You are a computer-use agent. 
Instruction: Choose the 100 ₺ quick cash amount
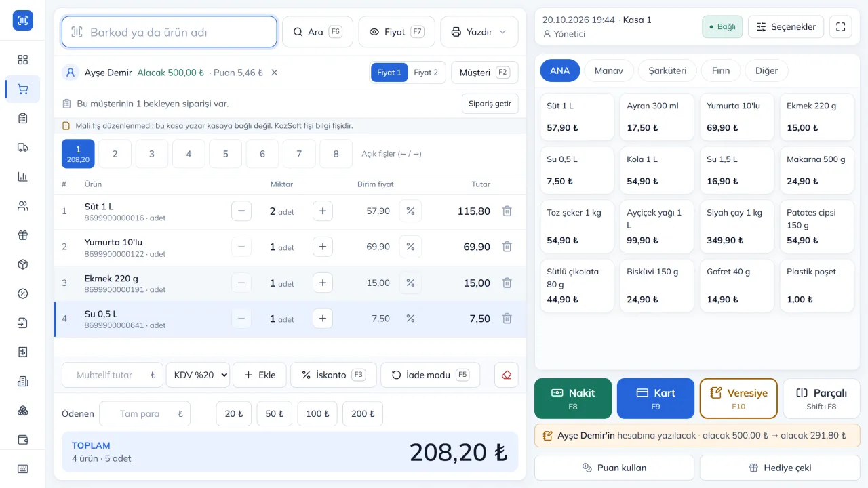click(x=317, y=413)
